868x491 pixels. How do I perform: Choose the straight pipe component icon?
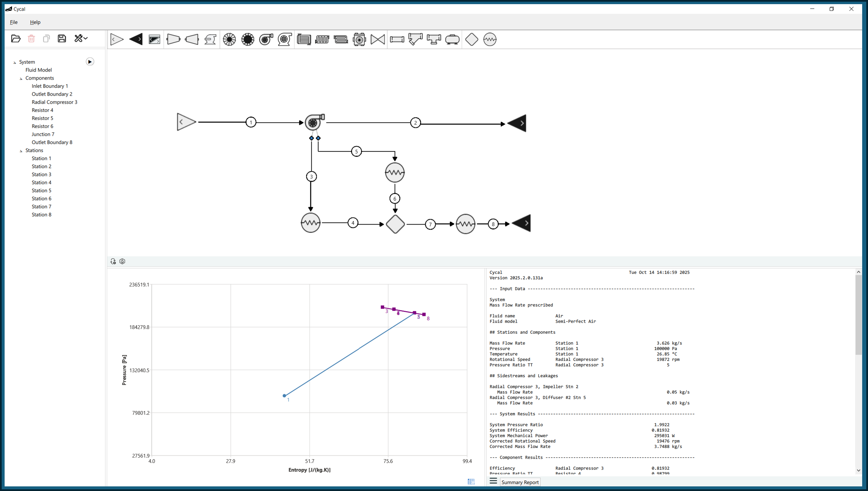397,39
